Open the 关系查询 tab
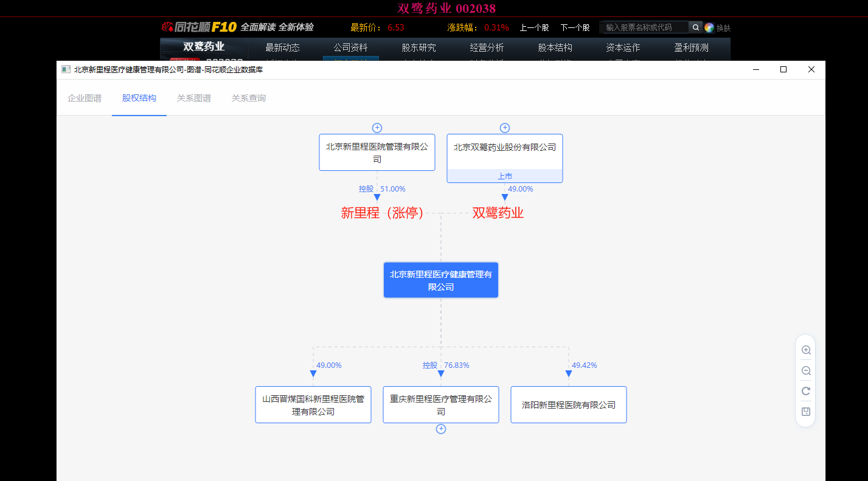Viewport: 868px width, 481px height. (x=249, y=98)
